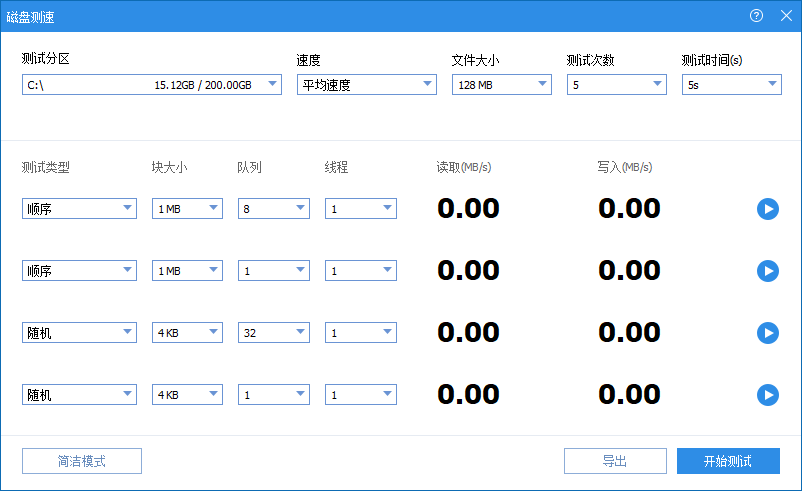The image size is (802, 491).
Task: Click the 读取(MB/s) column header
Action: coord(464,167)
